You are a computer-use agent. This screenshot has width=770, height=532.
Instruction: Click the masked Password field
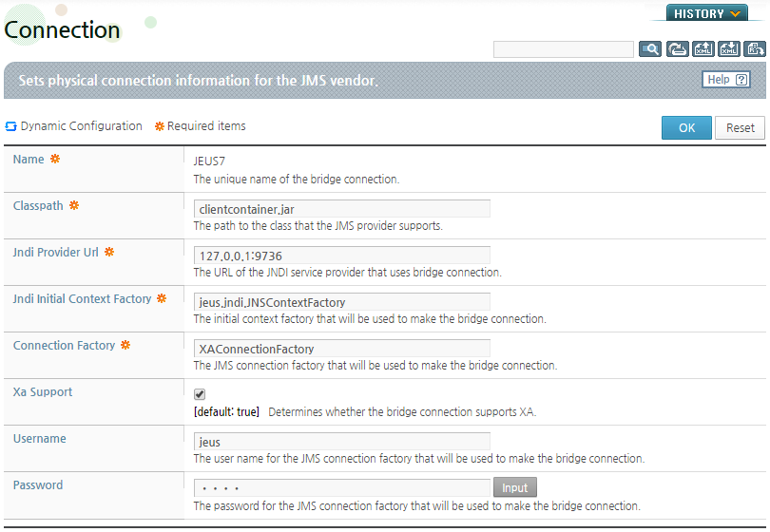pyautogui.click(x=342, y=488)
